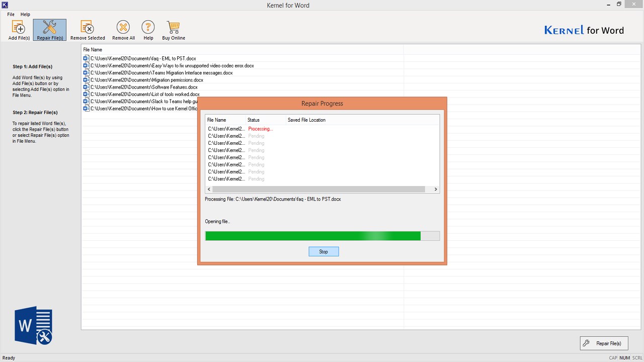
Task: Open the File menu
Action: pyautogui.click(x=11, y=15)
